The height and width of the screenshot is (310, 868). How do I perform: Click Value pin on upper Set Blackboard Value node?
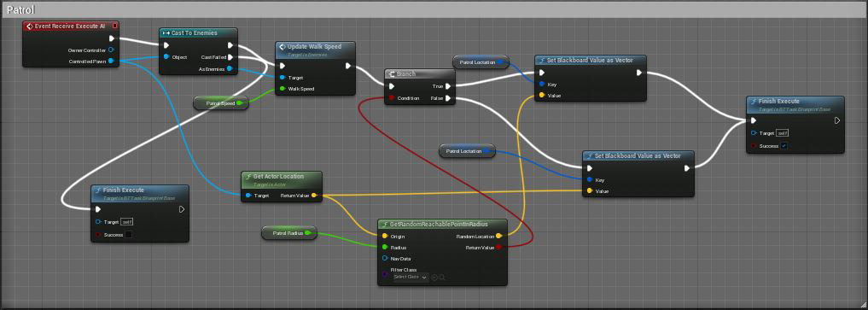pyautogui.click(x=542, y=95)
